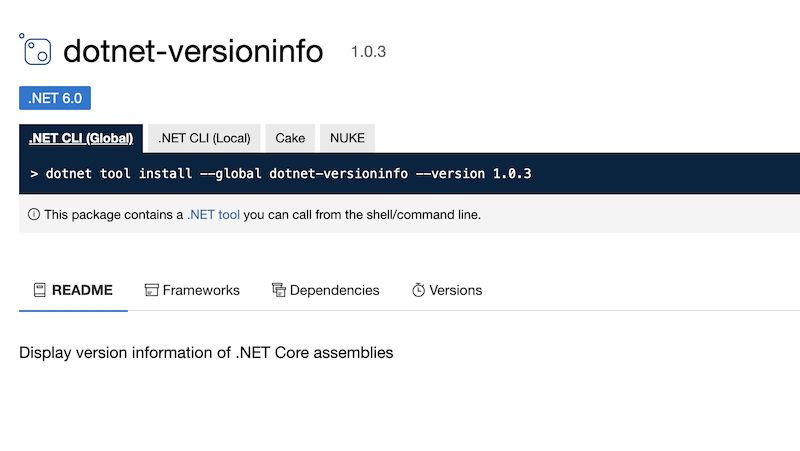This screenshot has width=800, height=451.
Task: Open the Versions tab
Action: click(447, 290)
